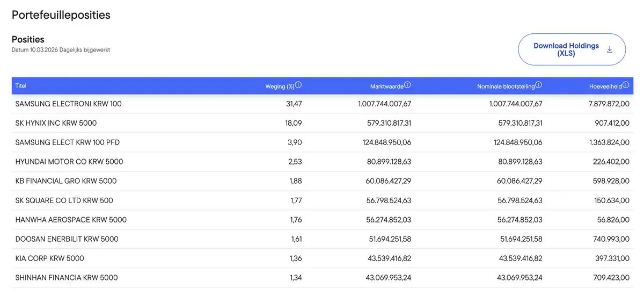Click quantity 56.826,00
Screen dimensions: 644x295
(x=613, y=220)
